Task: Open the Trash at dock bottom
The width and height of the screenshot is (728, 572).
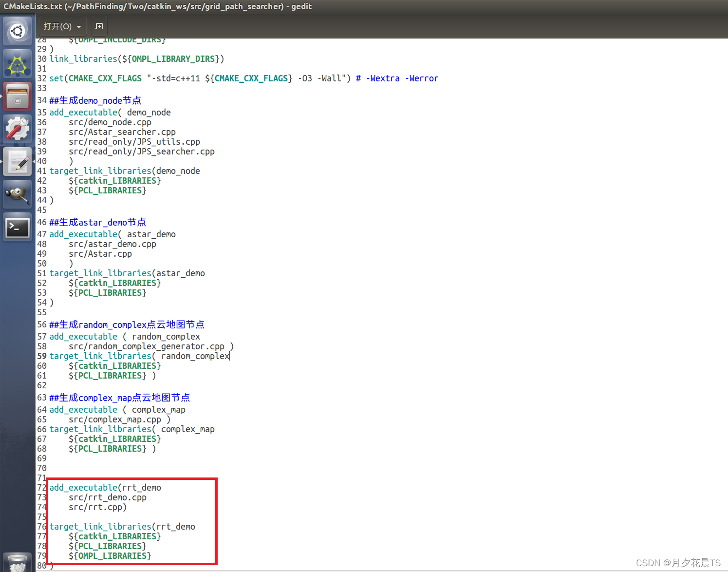Action: pos(18,562)
